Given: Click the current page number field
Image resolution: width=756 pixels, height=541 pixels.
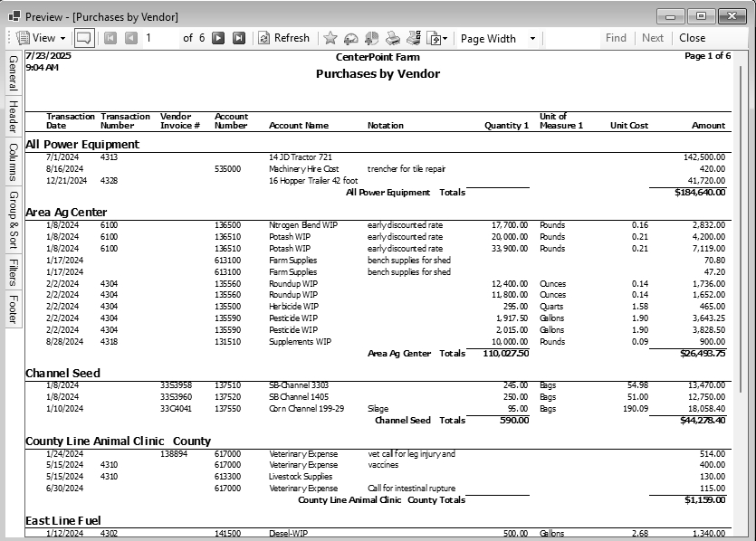Looking at the screenshot, I should pos(159,38).
